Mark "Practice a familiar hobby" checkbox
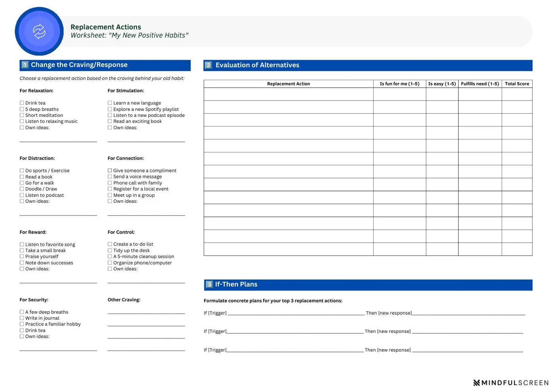The image size is (555, 392). tap(22, 324)
